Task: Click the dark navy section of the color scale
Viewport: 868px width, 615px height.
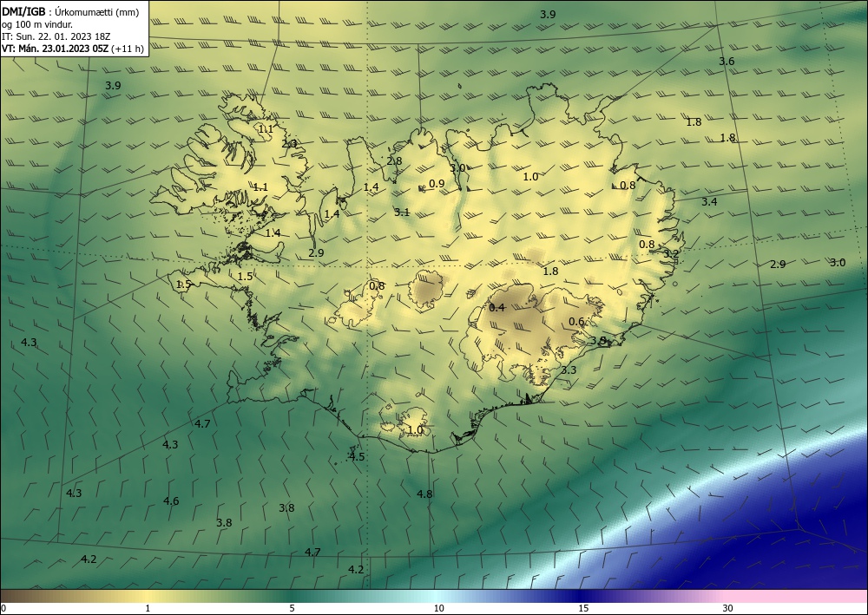Action: click(582, 596)
